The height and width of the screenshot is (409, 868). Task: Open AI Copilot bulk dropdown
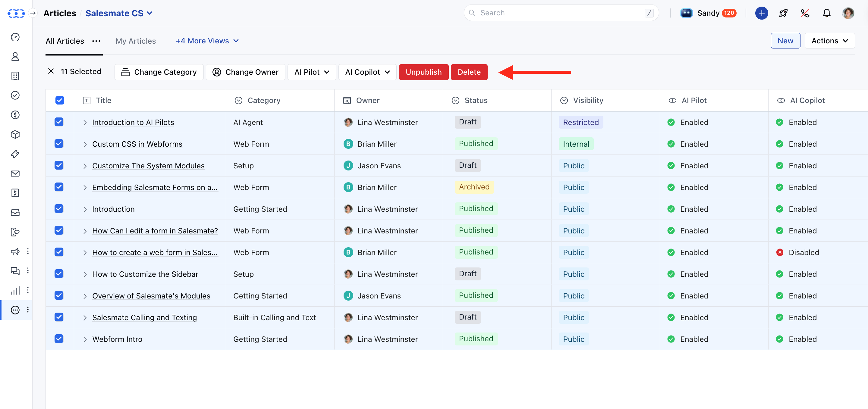tap(367, 72)
